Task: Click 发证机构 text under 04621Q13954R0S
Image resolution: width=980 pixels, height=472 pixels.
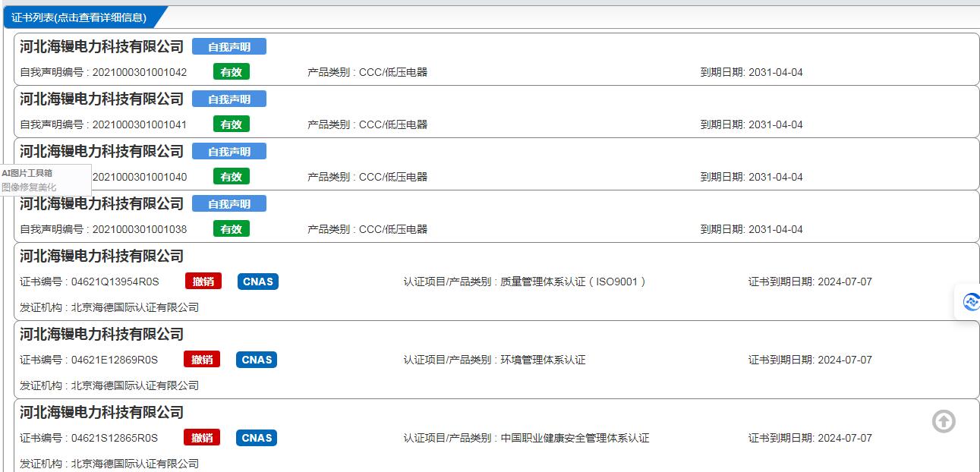Action: click(109, 308)
